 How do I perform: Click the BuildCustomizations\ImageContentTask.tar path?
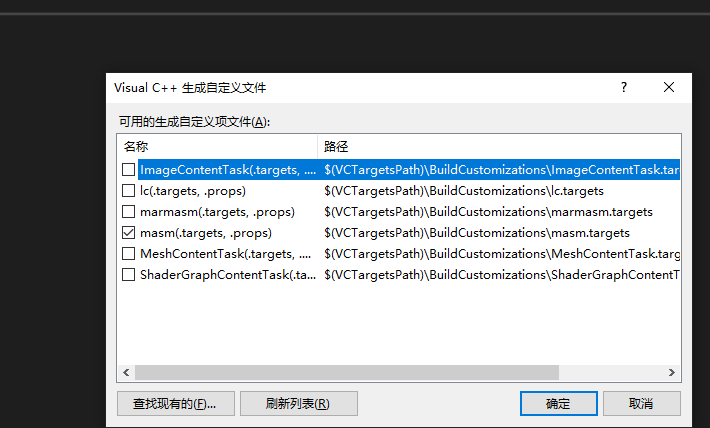point(501,169)
